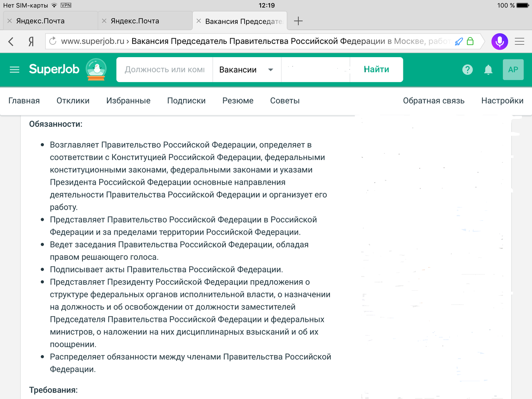Close the Вакансия Председатель tab

(199, 21)
